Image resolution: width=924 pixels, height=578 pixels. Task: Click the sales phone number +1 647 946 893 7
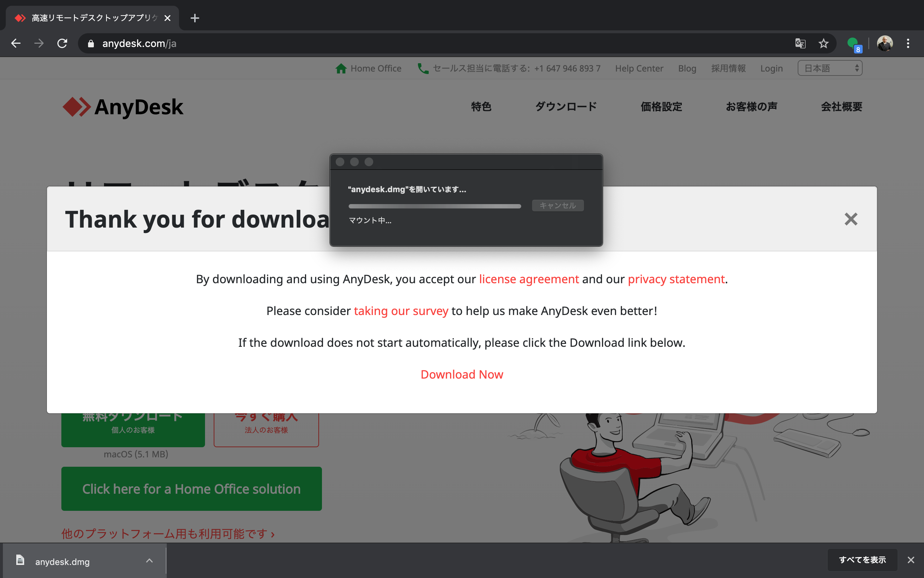click(567, 68)
